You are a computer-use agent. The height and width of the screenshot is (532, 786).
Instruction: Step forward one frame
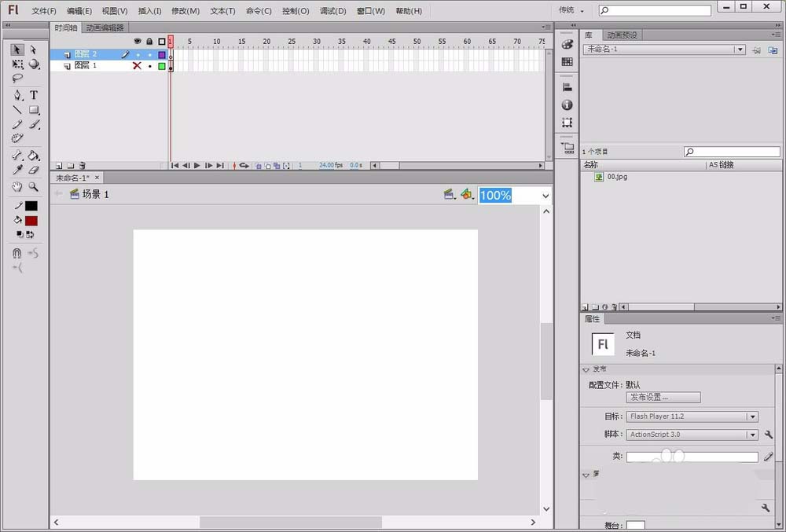(x=208, y=165)
